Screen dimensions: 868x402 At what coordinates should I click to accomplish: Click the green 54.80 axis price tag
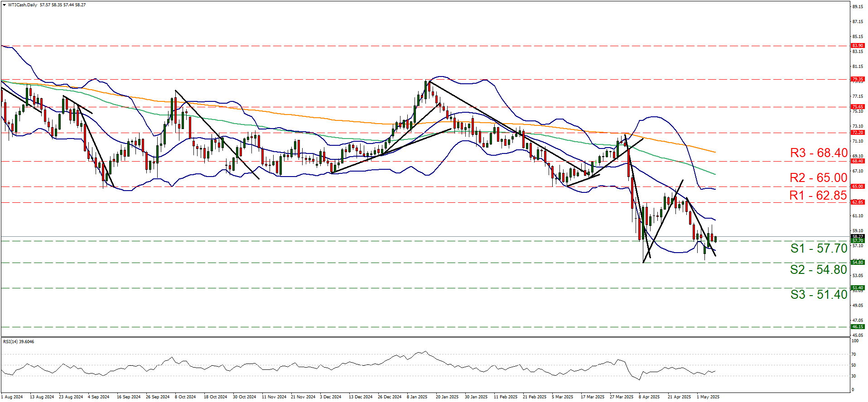pyautogui.click(x=857, y=262)
